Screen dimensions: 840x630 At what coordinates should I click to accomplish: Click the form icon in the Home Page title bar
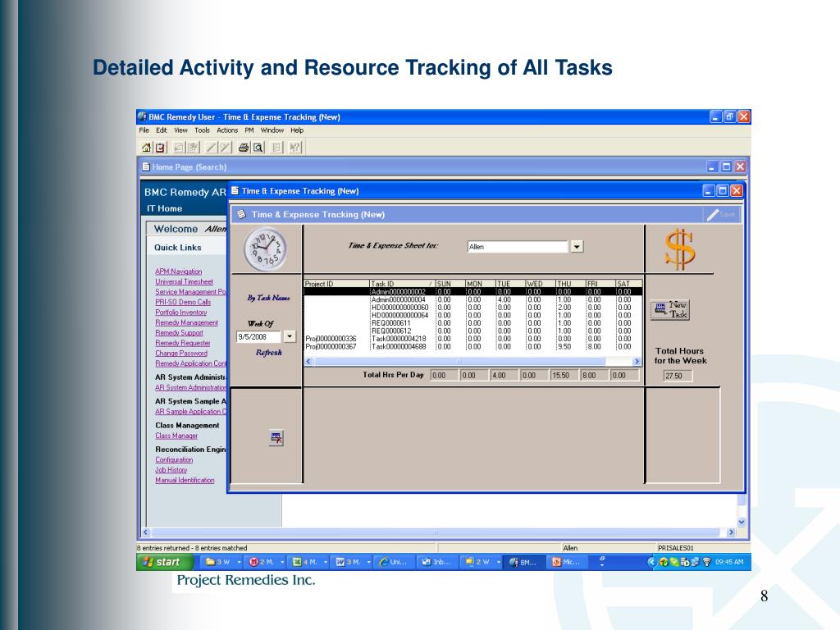pos(146,167)
